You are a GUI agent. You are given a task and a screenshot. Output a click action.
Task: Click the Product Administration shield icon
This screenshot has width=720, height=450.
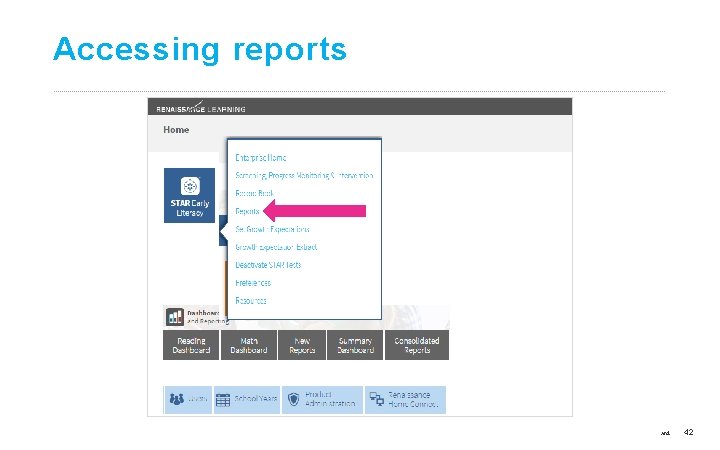(x=293, y=399)
